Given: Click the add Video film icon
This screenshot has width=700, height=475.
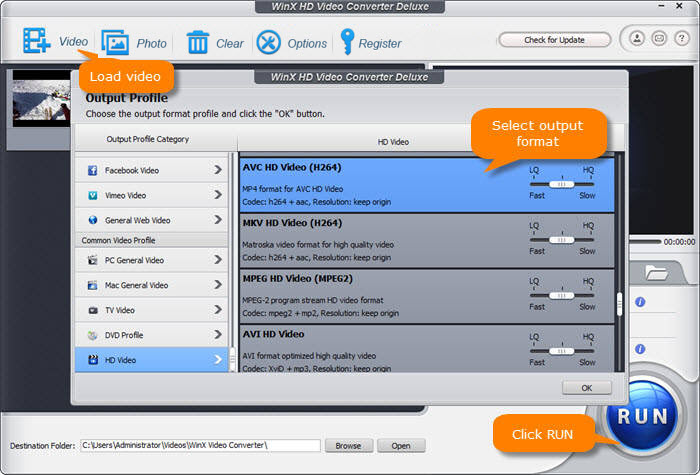Looking at the screenshot, I should pyautogui.click(x=37, y=41).
